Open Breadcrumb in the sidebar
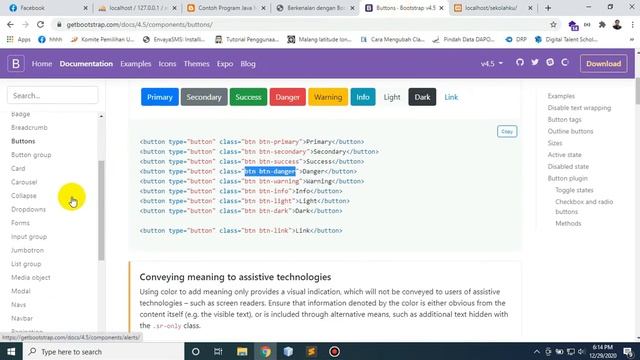Viewport: 640px width, 360px height. (x=29, y=127)
